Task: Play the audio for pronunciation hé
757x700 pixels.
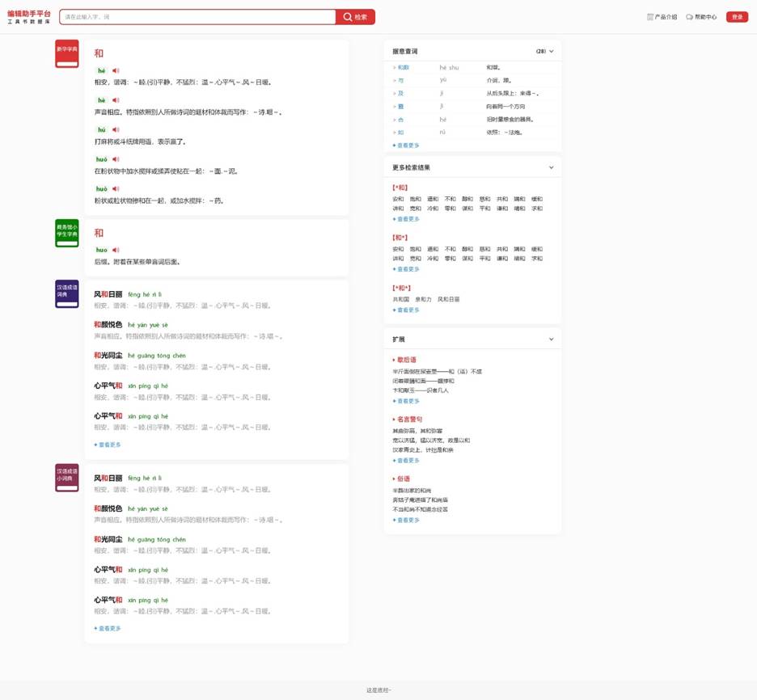Action: point(116,71)
